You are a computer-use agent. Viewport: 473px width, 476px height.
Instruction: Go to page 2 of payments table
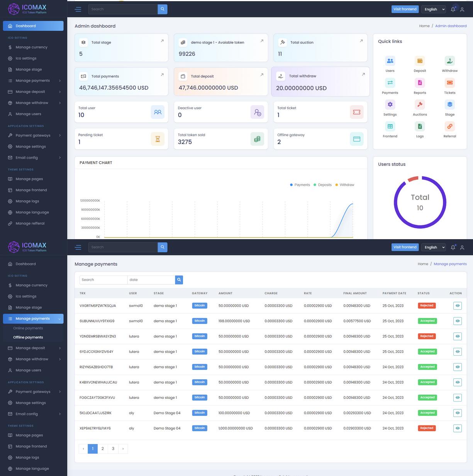pyautogui.click(x=103, y=449)
